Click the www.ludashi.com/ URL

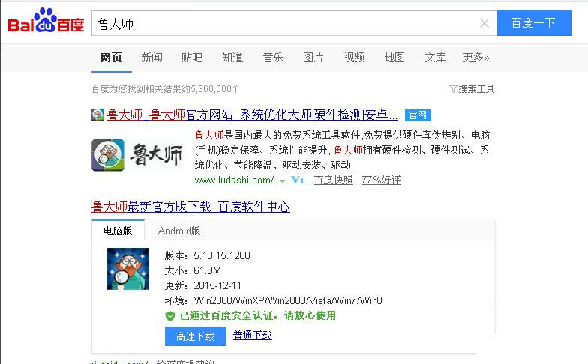234,180
